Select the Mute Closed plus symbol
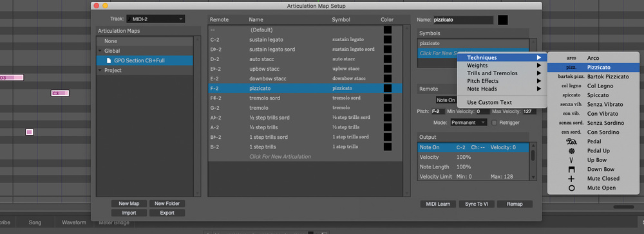Screen dimensions: 644x234 point(571,179)
